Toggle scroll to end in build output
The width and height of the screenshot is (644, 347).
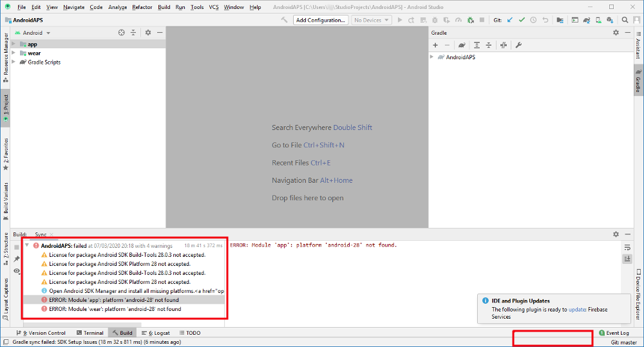(627, 259)
